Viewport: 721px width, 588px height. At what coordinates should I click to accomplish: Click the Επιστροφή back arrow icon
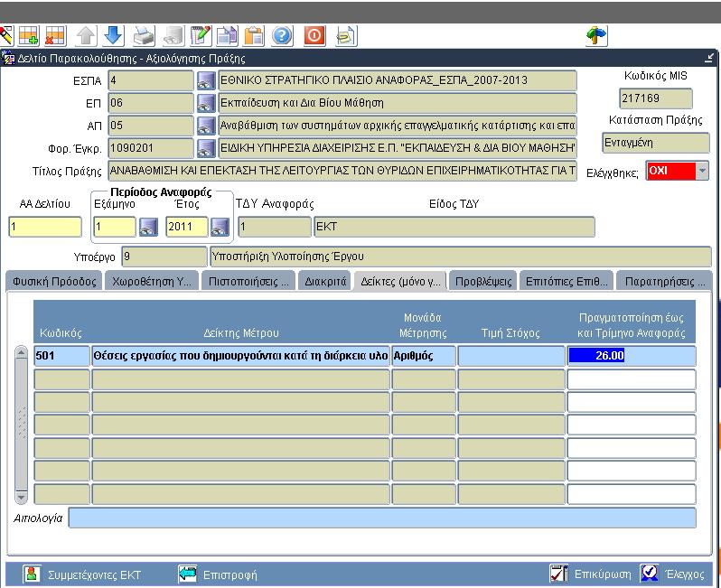pos(187,574)
